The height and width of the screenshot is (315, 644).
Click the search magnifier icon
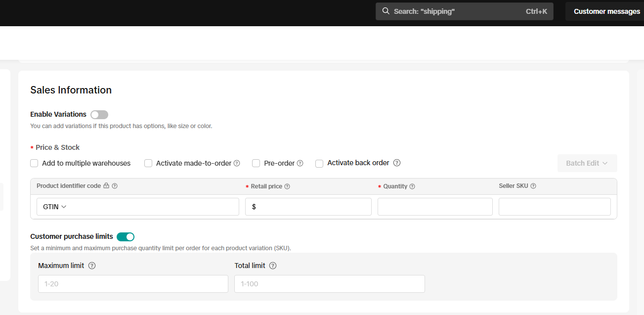(386, 11)
